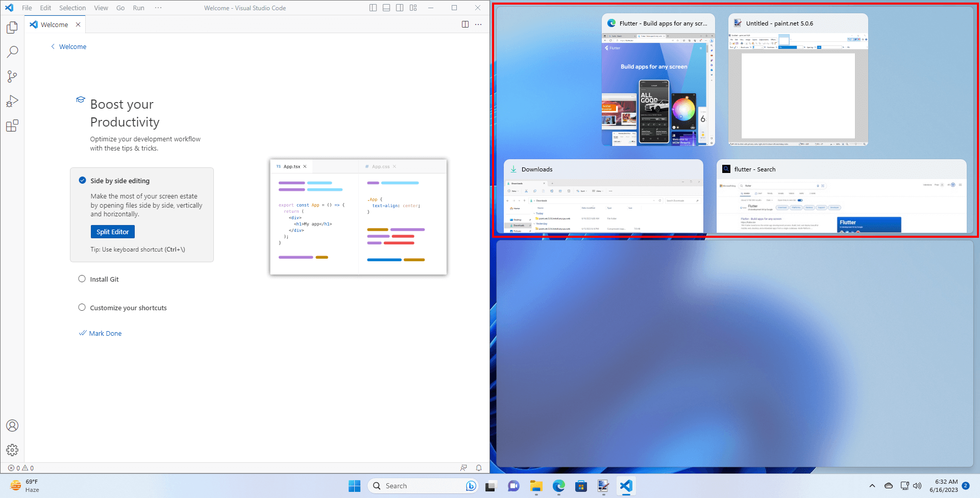This screenshot has height=498, width=980.
Task: Open the View menu
Action: 101,8
